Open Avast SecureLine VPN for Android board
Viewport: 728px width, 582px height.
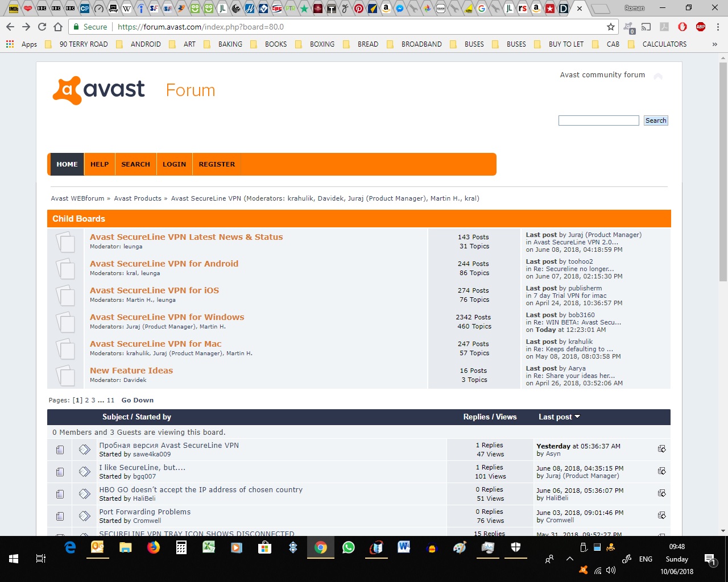click(164, 264)
